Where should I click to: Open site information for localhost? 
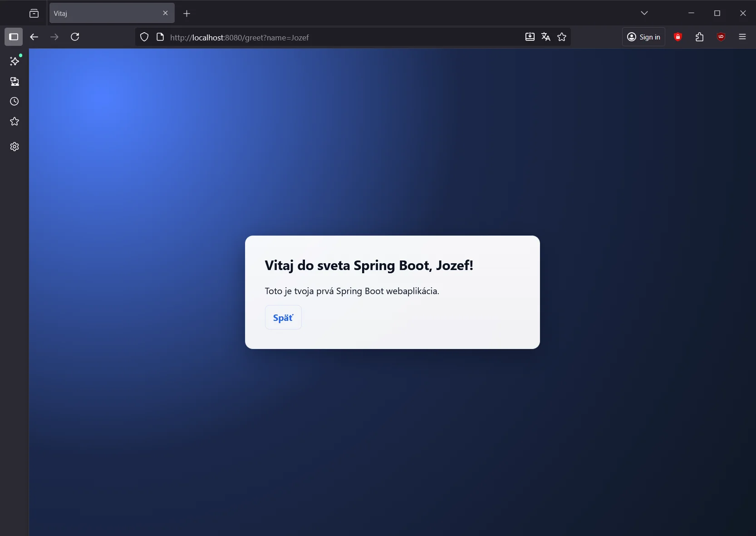(x=160, y=37)
